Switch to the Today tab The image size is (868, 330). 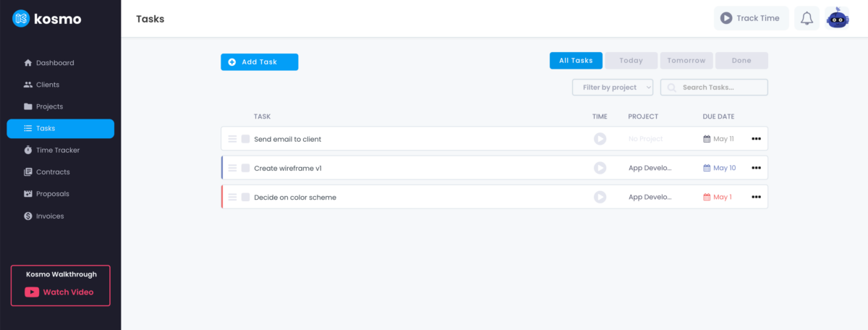pyautogui.click(x=631, y=61)
